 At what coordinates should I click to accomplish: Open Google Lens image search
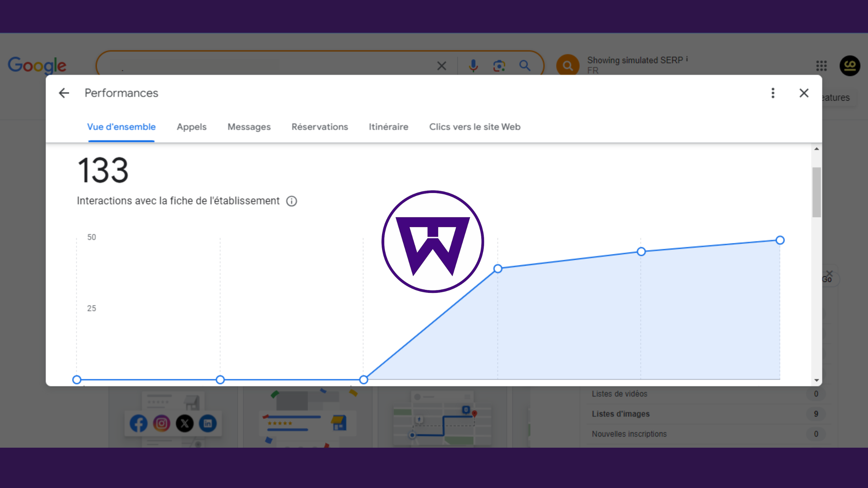pos(499,65)
